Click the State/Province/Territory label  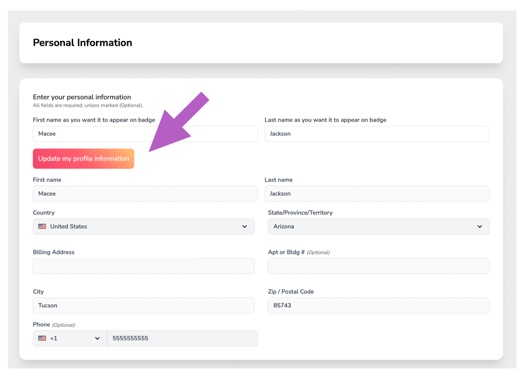click(x=300, y=213)
